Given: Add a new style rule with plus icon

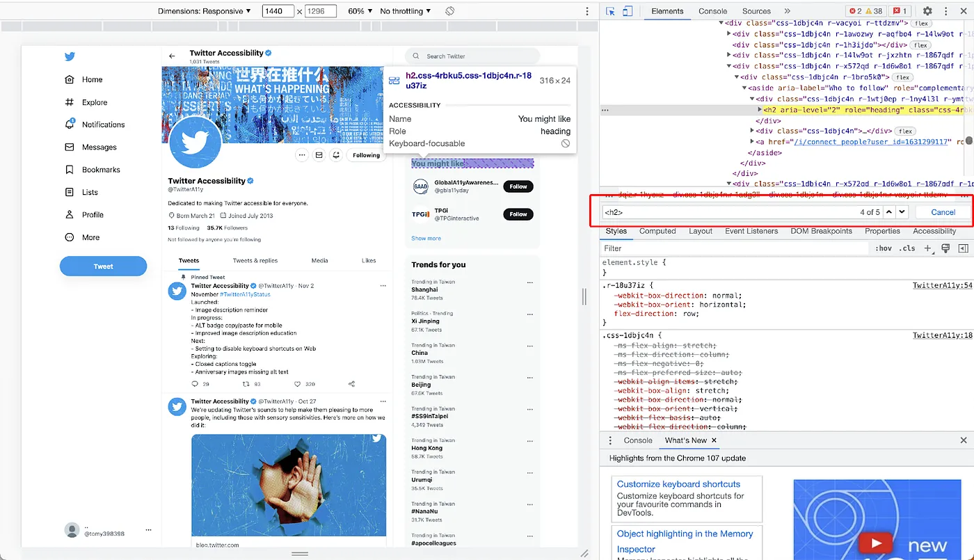Looking at the screenshot, I should pos(927,248).
